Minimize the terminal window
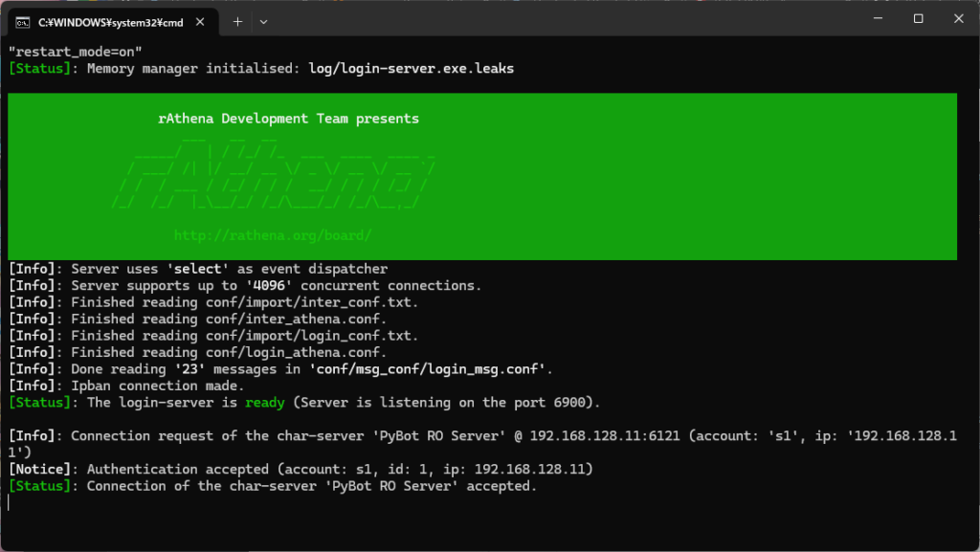This screenshot has width=980, height=552. coord(874,19)
